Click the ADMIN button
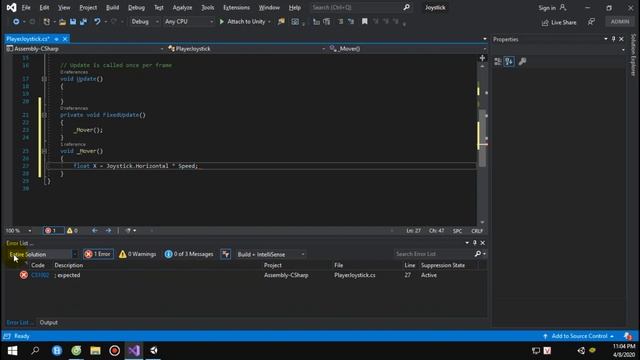 coord(620,22)
